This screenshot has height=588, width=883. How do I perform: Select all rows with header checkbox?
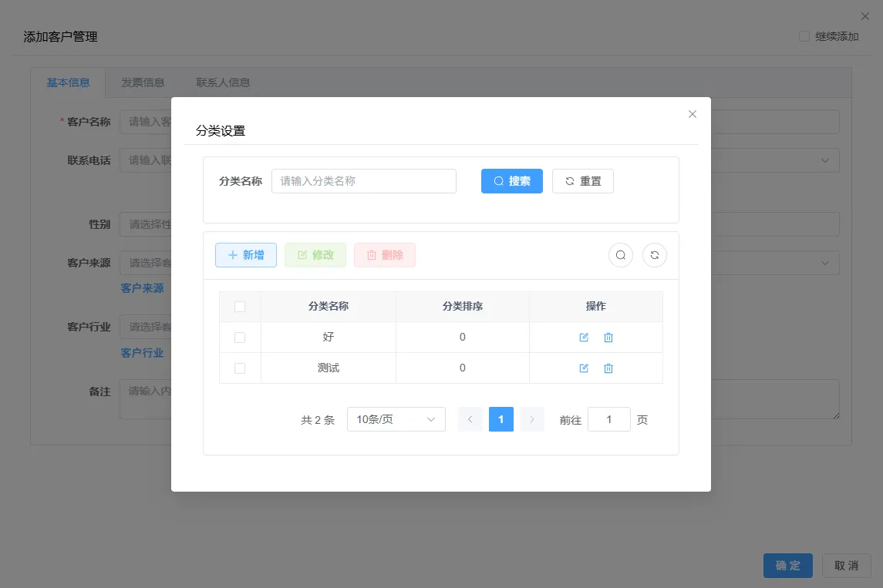(240, 307)
